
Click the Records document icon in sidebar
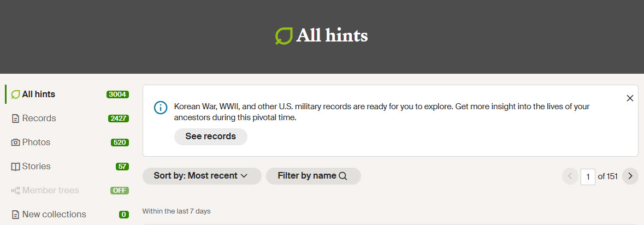point(16,119)
